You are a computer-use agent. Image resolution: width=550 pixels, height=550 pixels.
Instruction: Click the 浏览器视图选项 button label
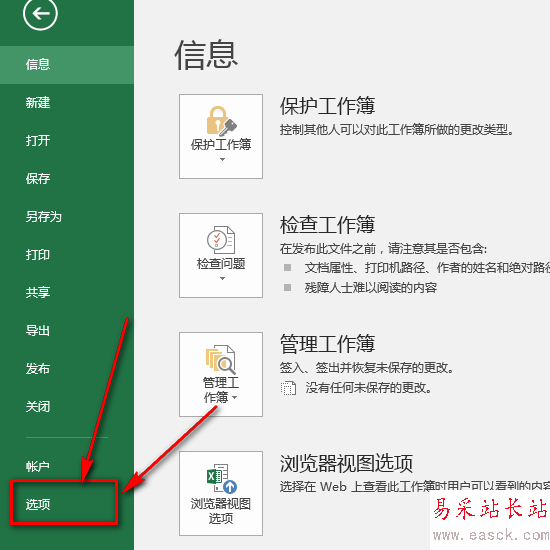click(x=221, y=511)
